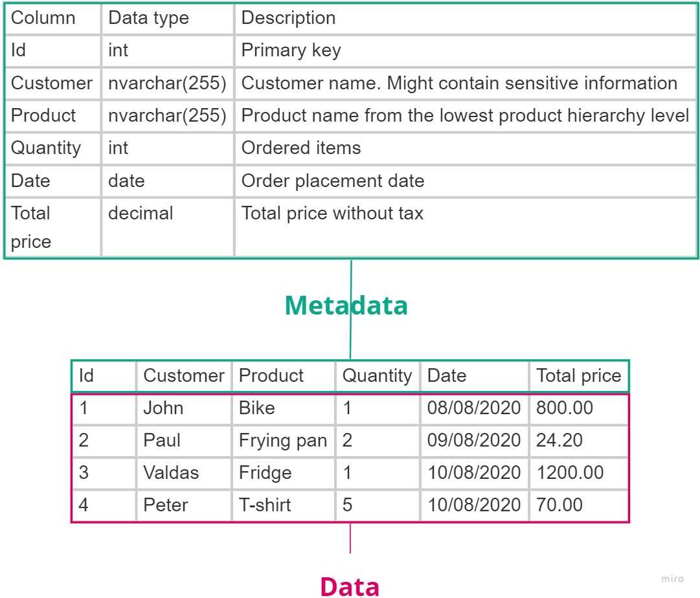Click the Valdas customer cell
The height and width of the screenshot is (598, 700).
tap(184, 472)
